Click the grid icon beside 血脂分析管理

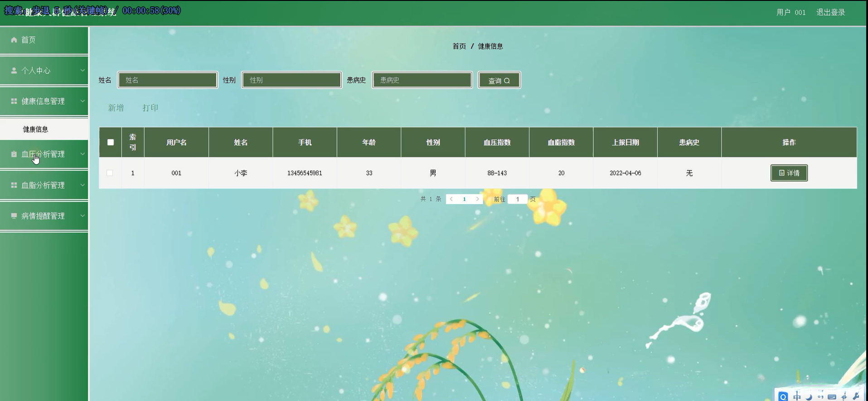coord(14,185)
